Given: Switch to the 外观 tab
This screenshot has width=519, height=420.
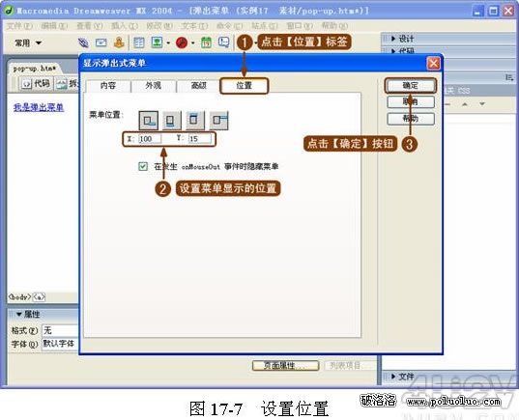Looking at the screenshot, I should coord(154,86).
